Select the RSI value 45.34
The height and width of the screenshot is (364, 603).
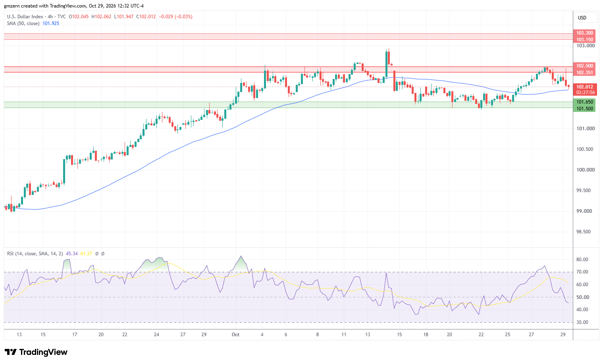(x=71, y=254)
